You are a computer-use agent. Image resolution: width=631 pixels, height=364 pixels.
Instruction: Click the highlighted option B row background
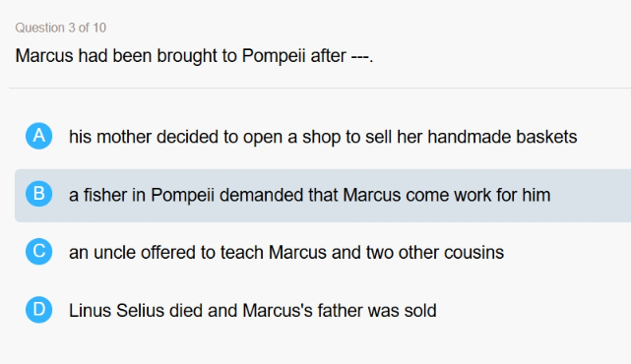(323, 196)
